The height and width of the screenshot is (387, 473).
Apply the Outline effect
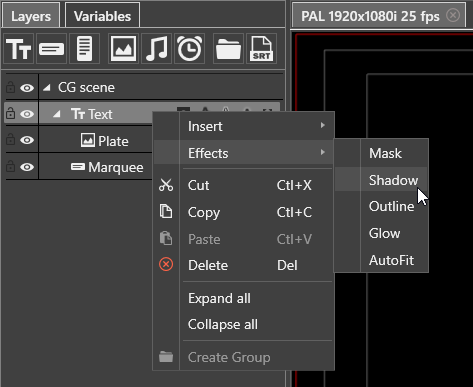click(x=381, y=206)
